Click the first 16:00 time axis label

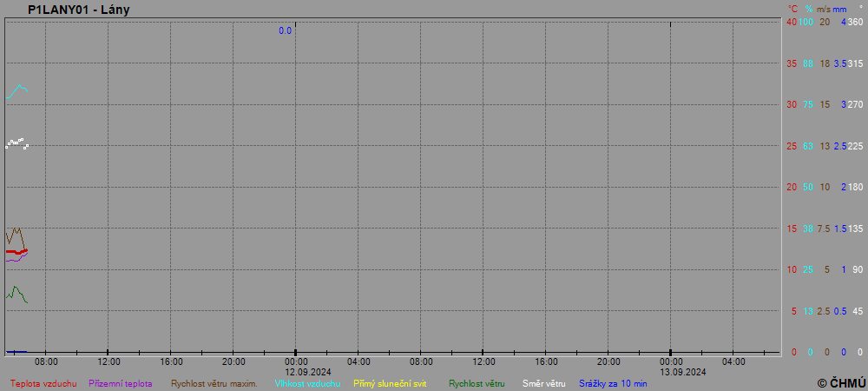point(171,361)
